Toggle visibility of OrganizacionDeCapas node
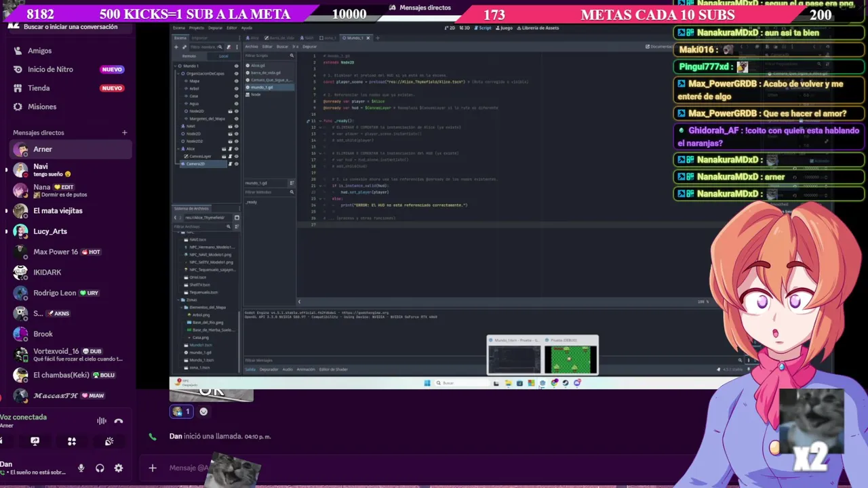 (236, 73)
